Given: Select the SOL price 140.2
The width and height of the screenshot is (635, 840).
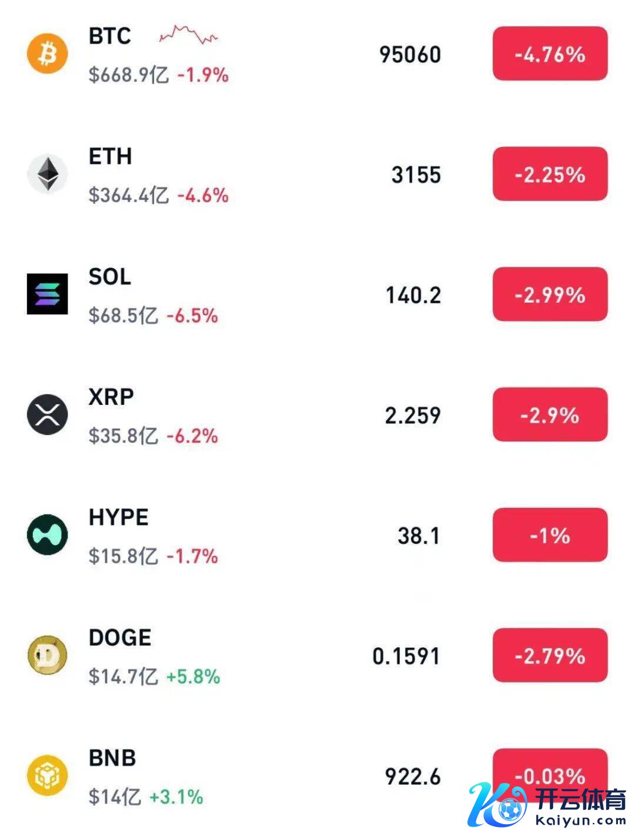Looking at the screenshot, I should point(413,295).
